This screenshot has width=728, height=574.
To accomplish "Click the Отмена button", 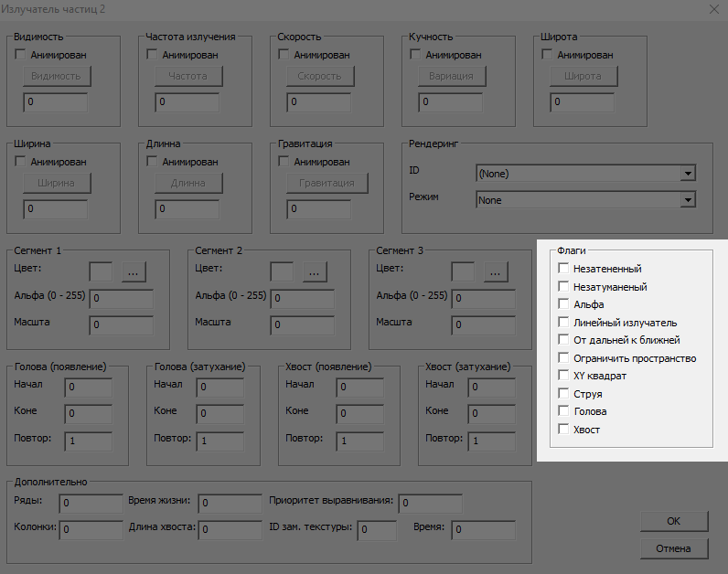I will pyautogui.click(x=674, y=548).
